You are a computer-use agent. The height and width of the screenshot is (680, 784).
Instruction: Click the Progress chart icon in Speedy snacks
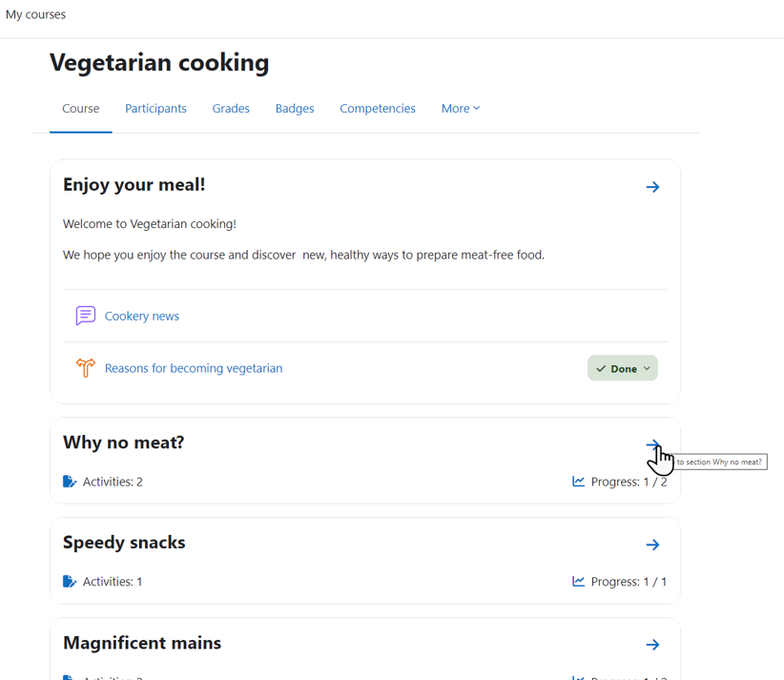point(579,581)
